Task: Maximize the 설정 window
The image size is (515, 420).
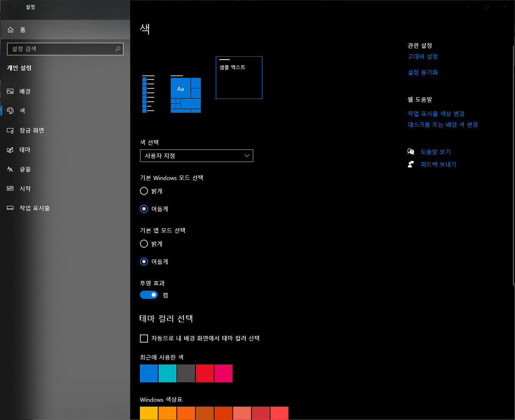Action: 487,7
